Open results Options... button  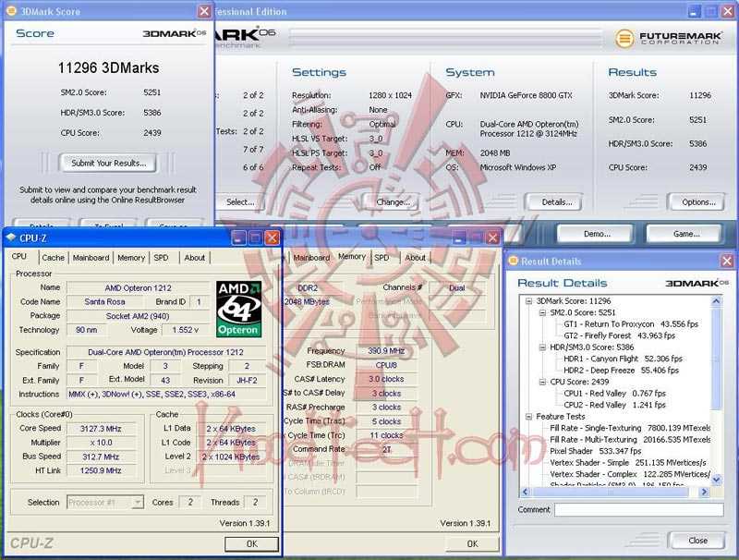[698, 202]
